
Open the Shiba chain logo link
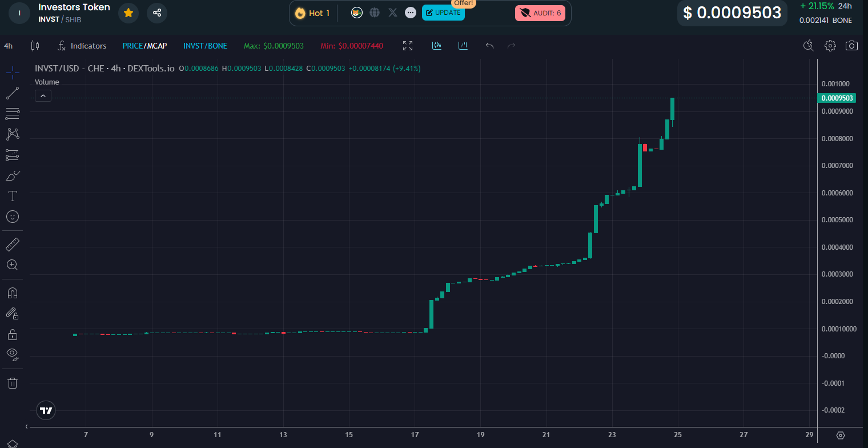coord(357,13)
